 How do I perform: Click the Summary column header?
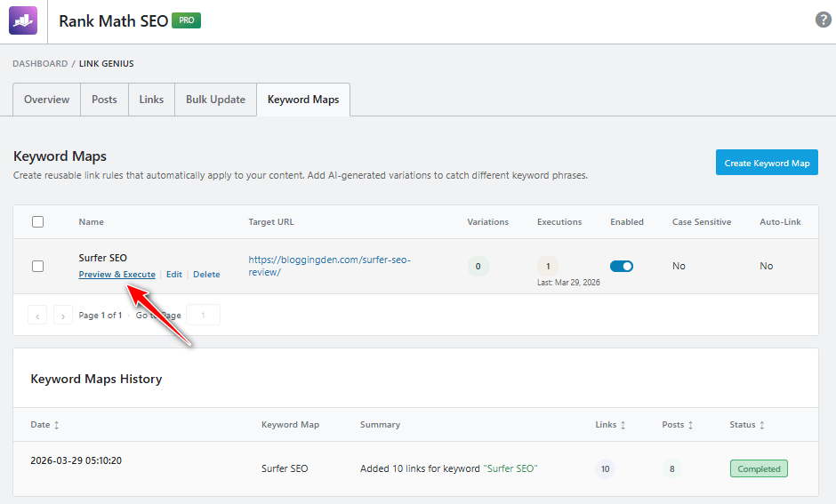tap(380, 425)
